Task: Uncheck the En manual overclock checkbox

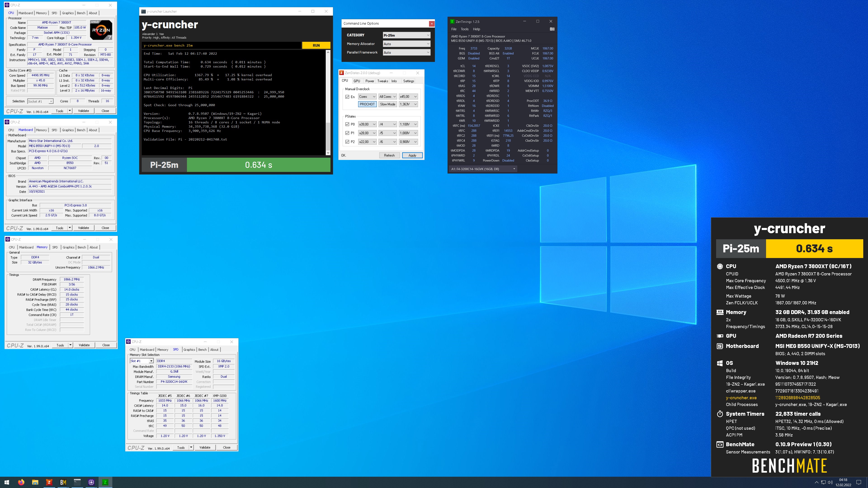Action: click(x=347, y=97)
